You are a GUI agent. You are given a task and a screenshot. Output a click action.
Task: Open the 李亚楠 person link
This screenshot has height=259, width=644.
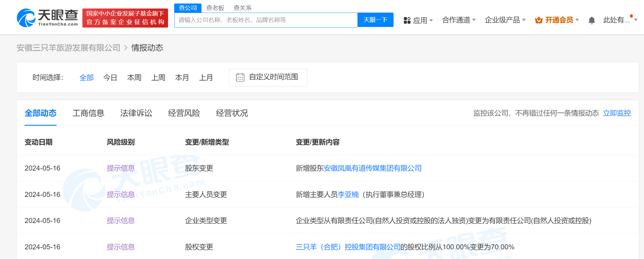coord(348,195)
